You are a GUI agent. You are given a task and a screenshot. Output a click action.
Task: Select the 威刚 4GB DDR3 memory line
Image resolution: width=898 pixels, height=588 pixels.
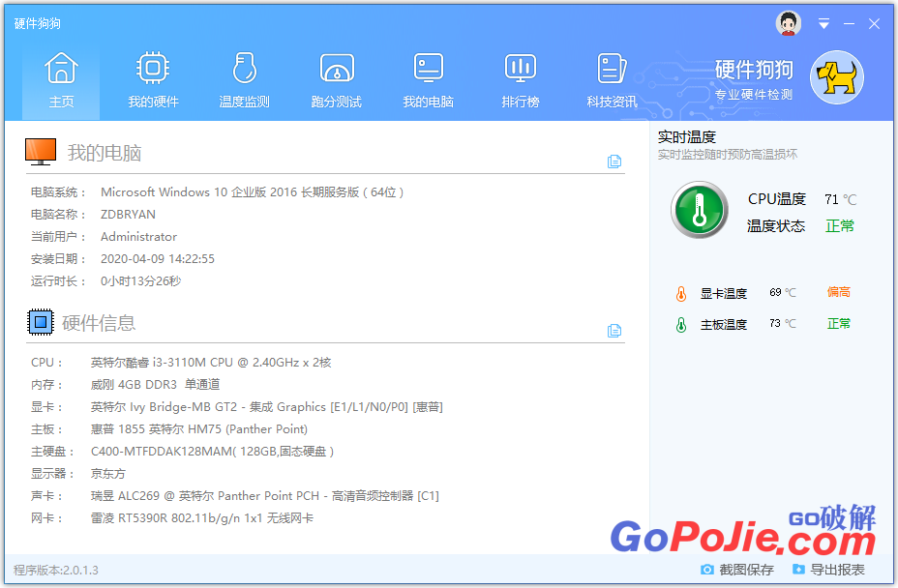(x=155, y=385)
